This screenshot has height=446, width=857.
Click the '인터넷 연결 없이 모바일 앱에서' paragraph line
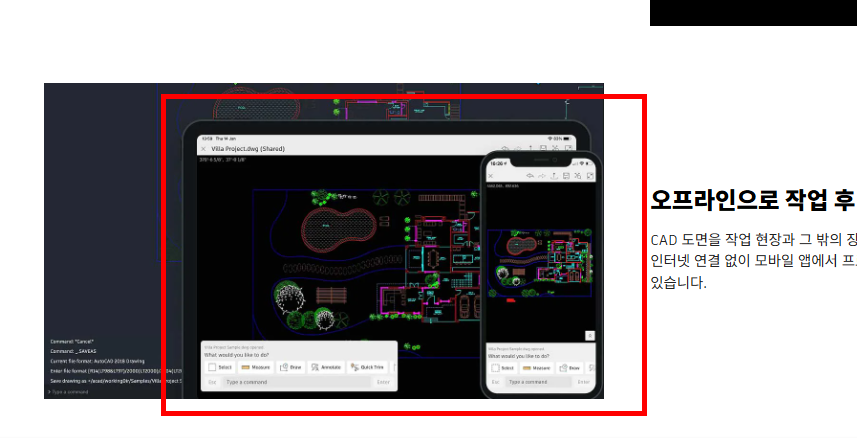(753, 261)
